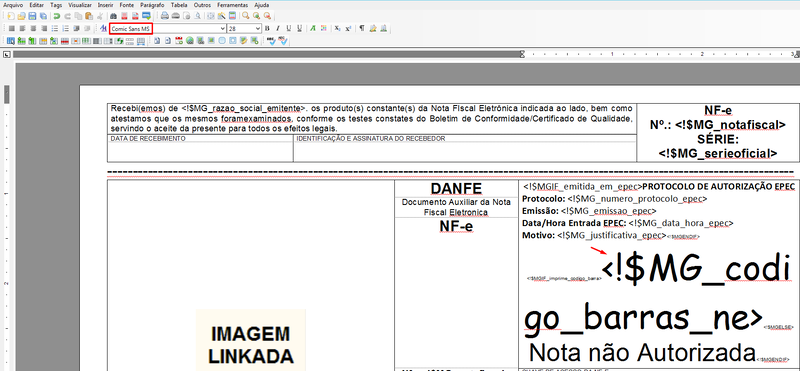800x371 pixels.
Task: Click the first table icon in third toolbar
Action: (11, 41)
